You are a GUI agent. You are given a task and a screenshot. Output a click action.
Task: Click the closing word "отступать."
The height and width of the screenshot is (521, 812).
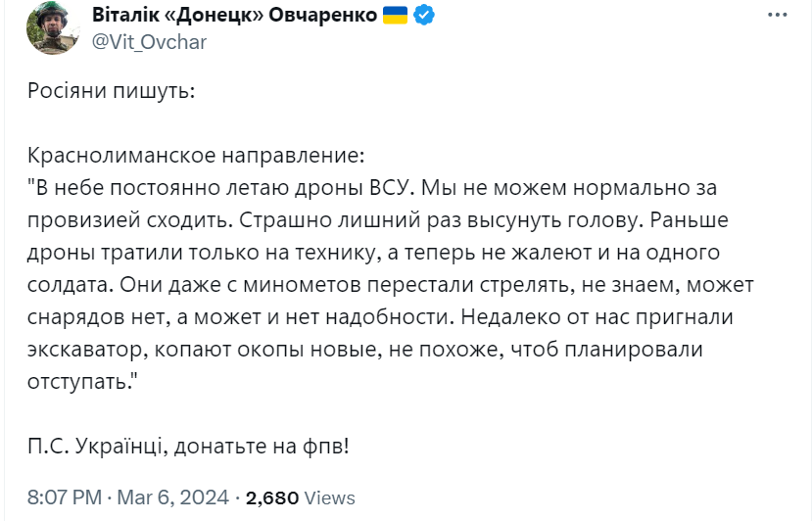pyautogui.click(x=82, y=382)
